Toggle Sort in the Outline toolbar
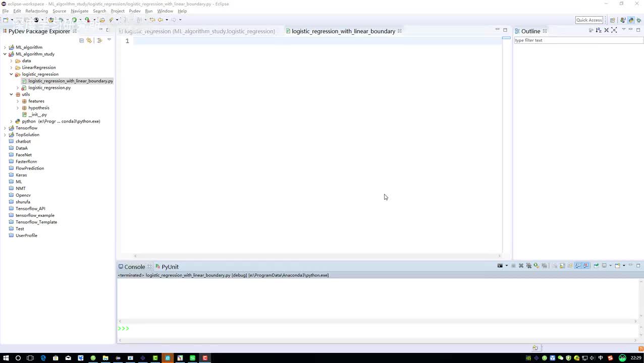The width and height of the screenshot is (644, 363). (599, 30)
